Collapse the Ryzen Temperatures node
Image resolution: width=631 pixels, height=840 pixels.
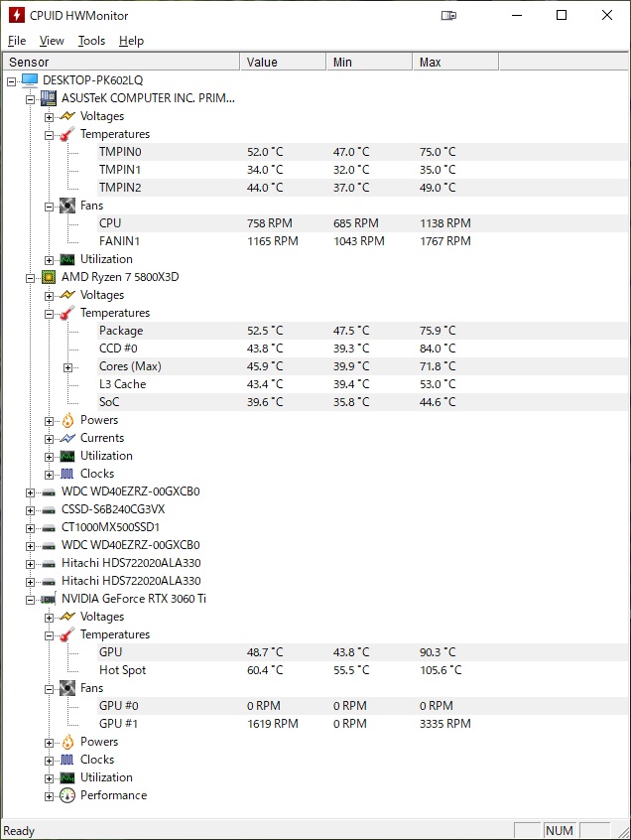coord(50,314)
